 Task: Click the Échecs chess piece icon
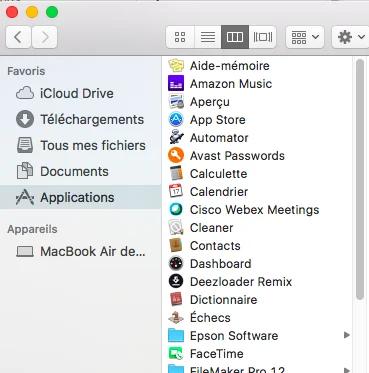coord(176,318)
